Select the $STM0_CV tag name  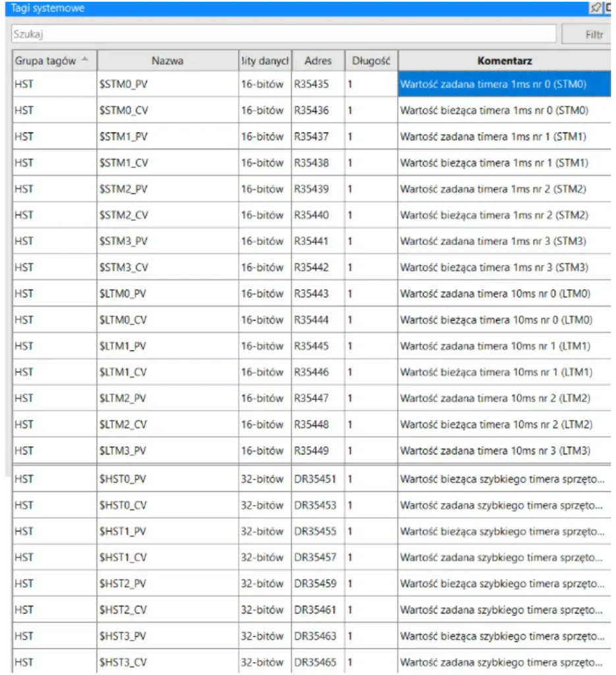tap(124, 111)
